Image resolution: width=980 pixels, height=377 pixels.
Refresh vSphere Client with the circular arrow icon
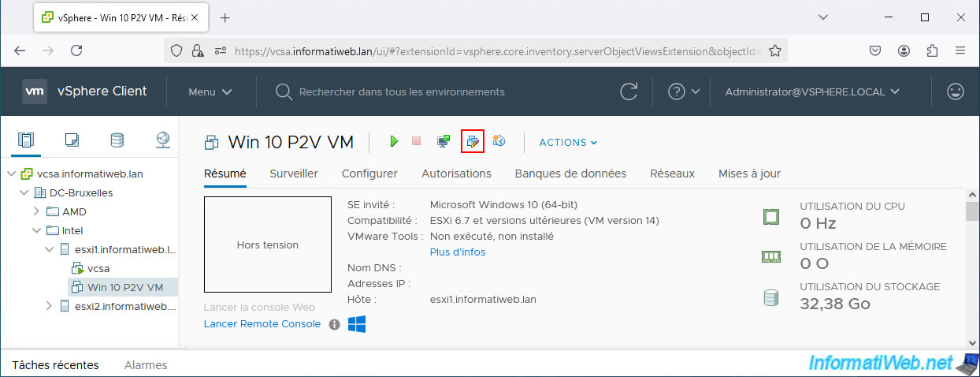pyautogui.click(x=629, y=91)
